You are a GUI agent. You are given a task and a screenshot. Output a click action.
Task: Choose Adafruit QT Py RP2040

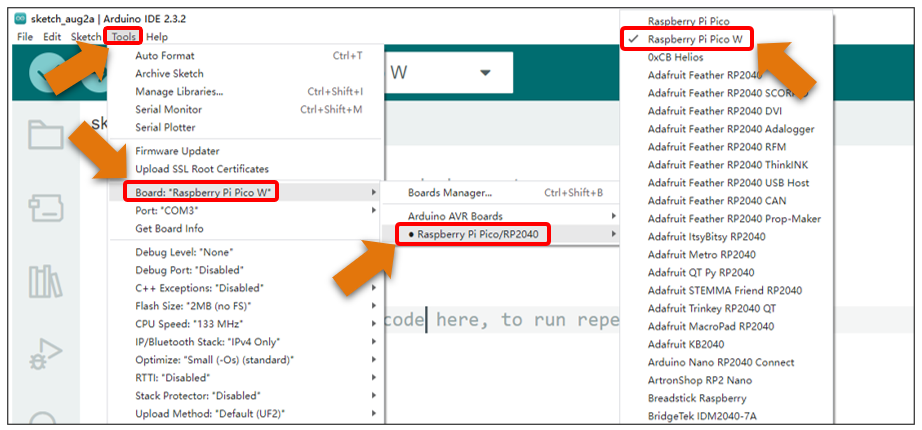click(726, 272)
